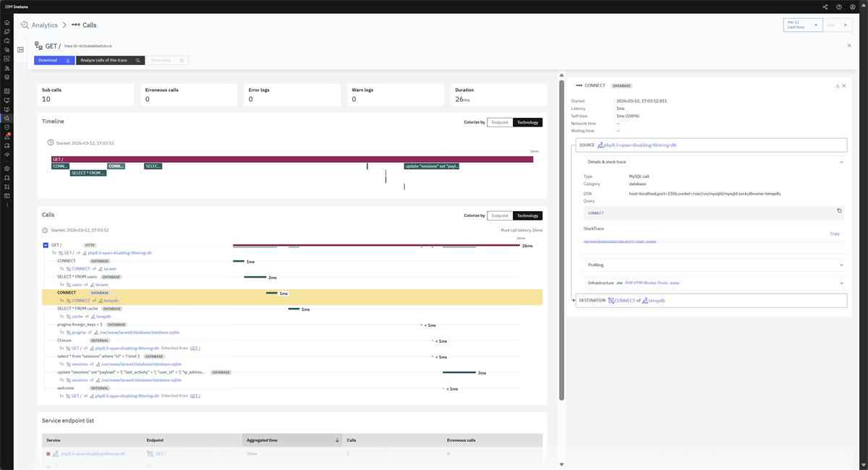Click the share icon in top bar

(825, 7)
